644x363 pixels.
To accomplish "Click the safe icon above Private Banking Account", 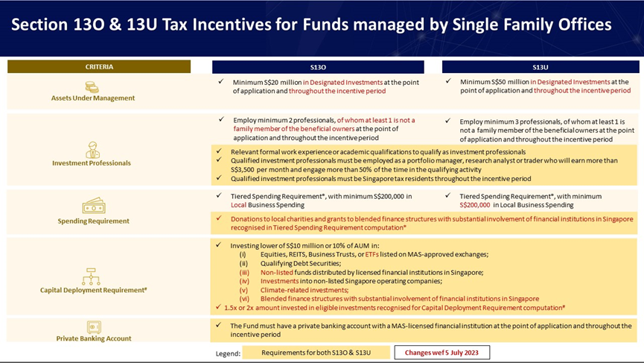I will (94, 327).
